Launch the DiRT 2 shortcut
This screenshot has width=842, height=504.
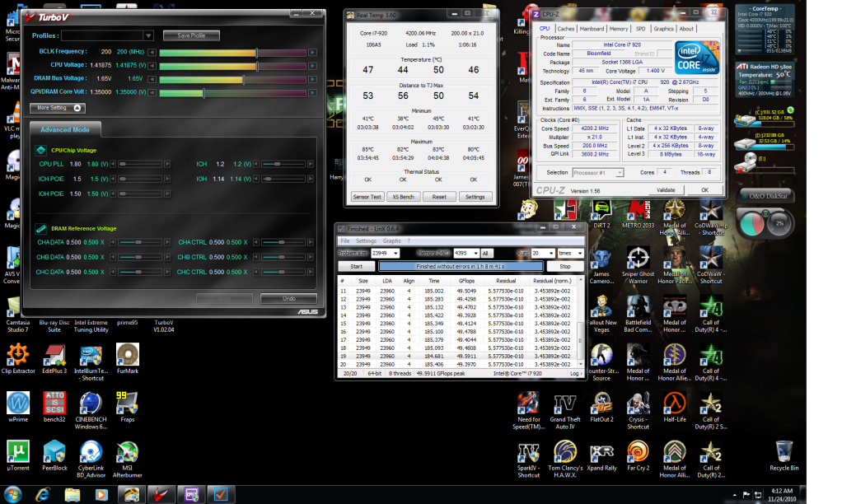click(x=601, y=213)
